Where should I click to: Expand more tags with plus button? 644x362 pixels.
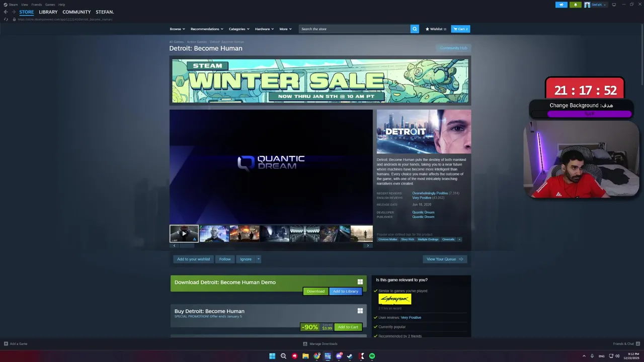click(x=459, y=239)
